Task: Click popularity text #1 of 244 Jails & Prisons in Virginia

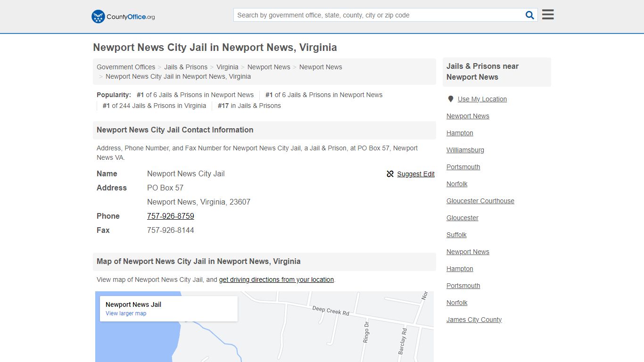Action: (154, 106)
